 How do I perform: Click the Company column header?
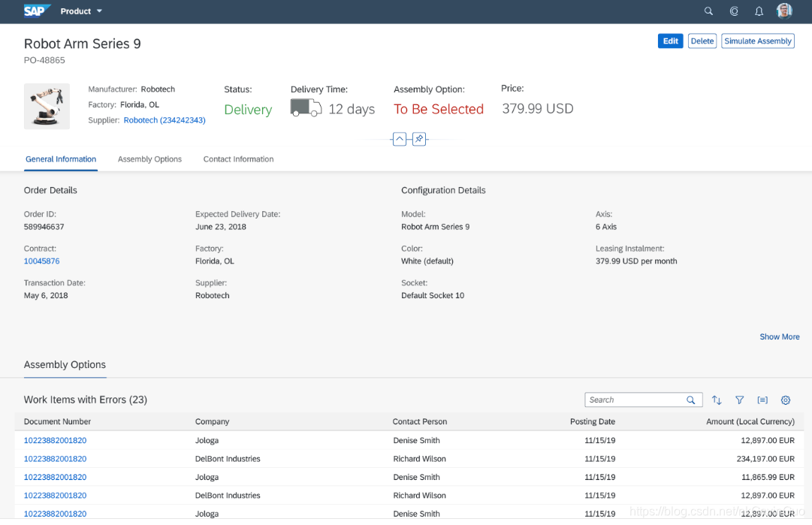(212, 421)
